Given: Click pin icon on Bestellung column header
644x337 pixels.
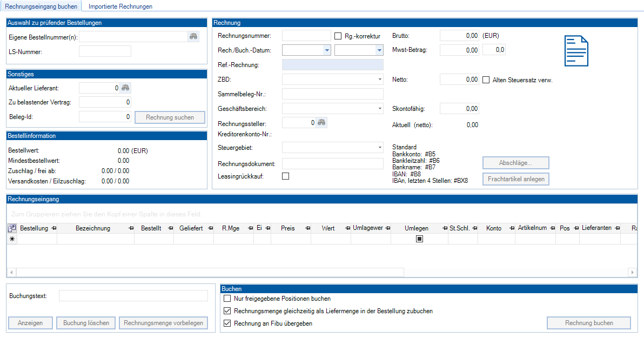Looking at the screenshot, I should point(53,228).
